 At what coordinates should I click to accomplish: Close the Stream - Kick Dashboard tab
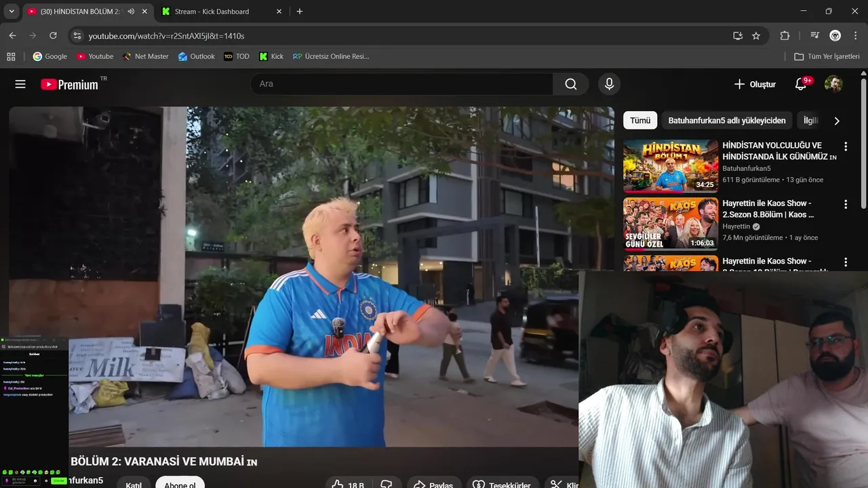pyautogui.click(x=279, y=12)
